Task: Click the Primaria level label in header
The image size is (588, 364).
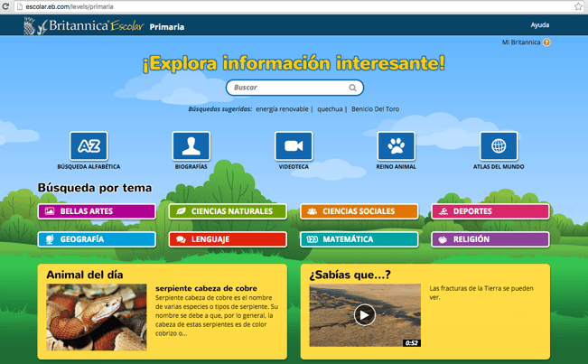Action: (x=167, y=27)
